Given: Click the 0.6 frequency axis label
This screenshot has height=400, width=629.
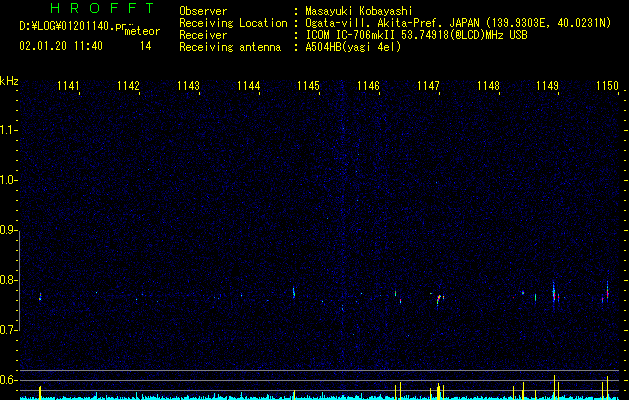Looking at the screenshot, I should pos(8,380).
